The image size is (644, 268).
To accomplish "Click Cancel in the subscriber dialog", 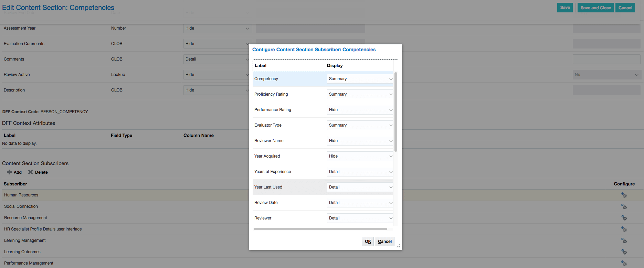I will pyautogui.click(x=384, y=242).
